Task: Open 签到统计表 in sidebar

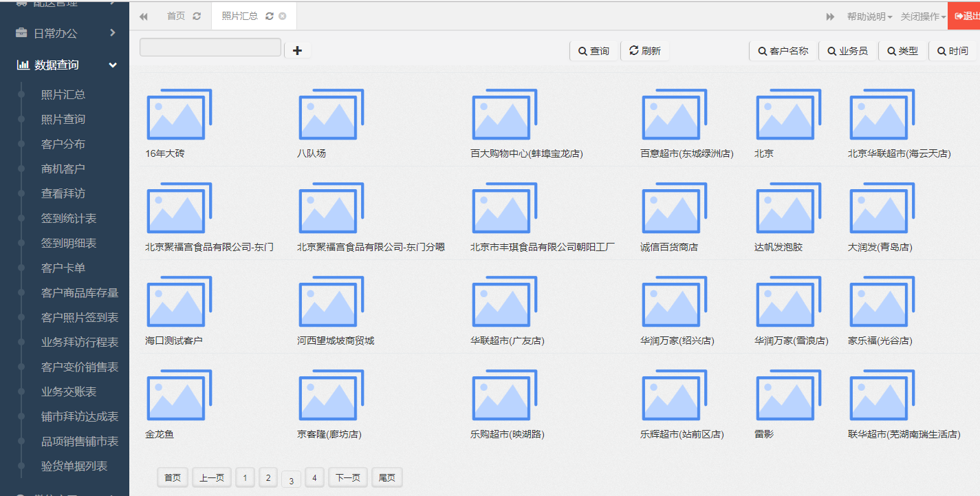Action: [x=69, y=218]
